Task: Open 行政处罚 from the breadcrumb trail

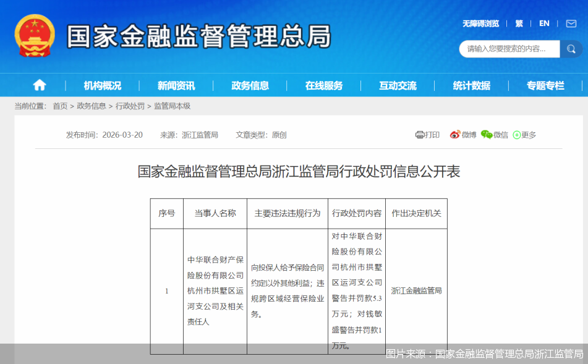Action: click(131, 106)
